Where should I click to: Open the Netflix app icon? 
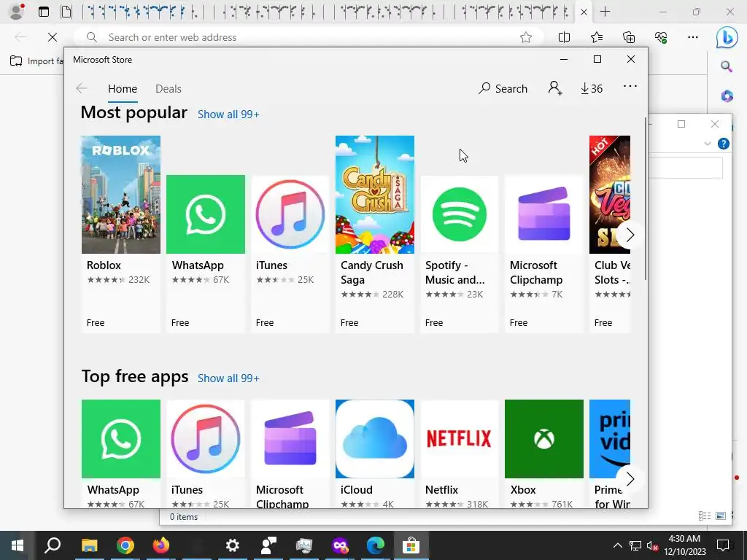460,438
